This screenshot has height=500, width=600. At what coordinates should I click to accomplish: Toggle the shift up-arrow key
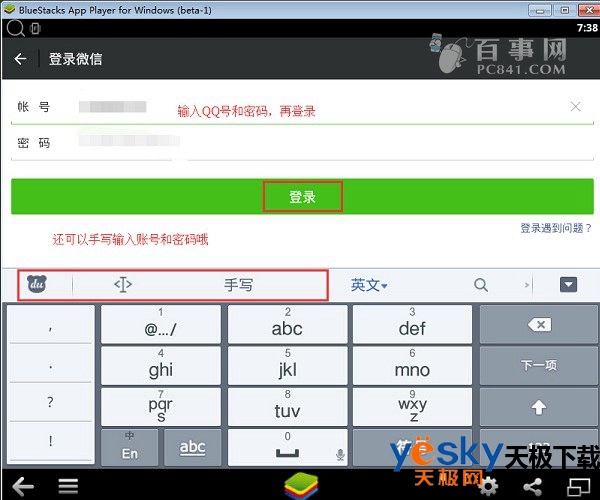click(539, 407)
